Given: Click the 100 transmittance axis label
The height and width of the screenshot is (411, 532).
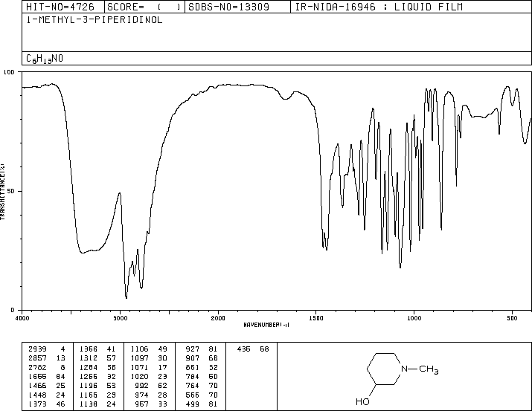Looking at the screenshot, I should click(9, 72).
